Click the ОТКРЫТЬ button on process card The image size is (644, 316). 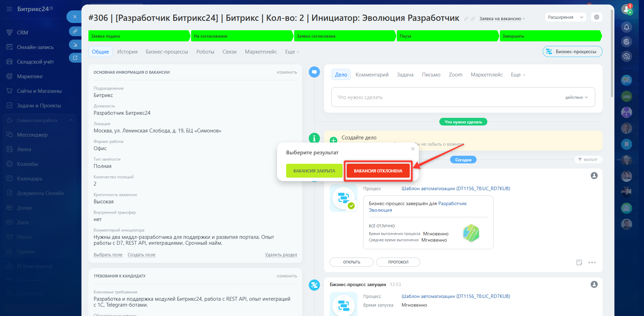point(352,262)
